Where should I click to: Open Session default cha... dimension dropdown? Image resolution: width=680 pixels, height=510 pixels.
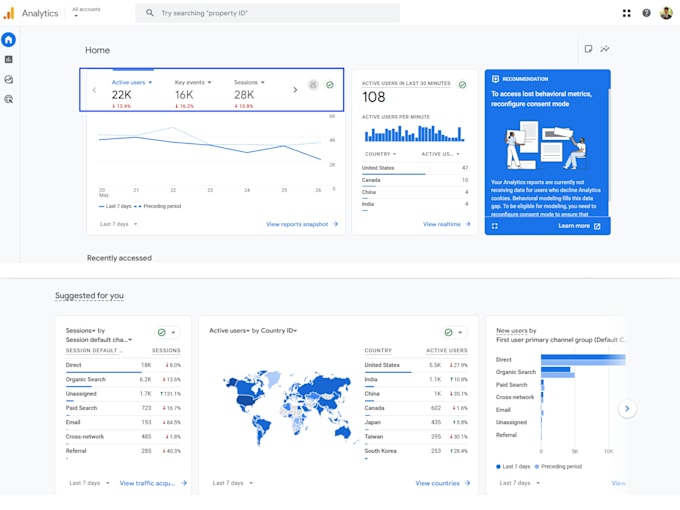(x=99, y=340)
